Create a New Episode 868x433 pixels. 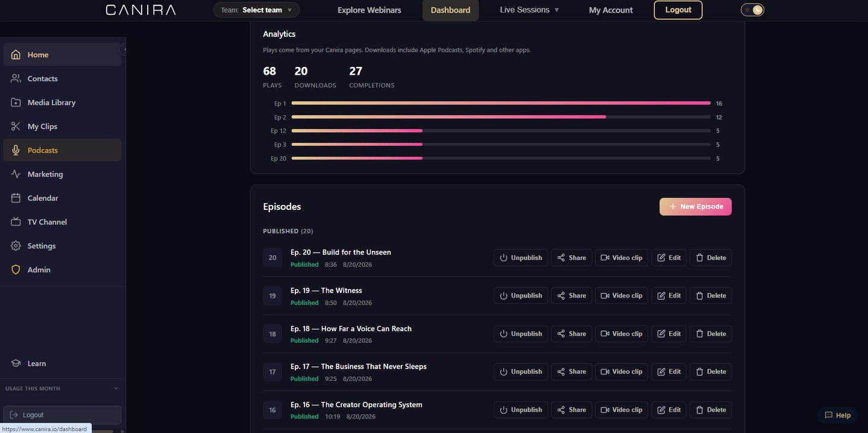(696, 206)
